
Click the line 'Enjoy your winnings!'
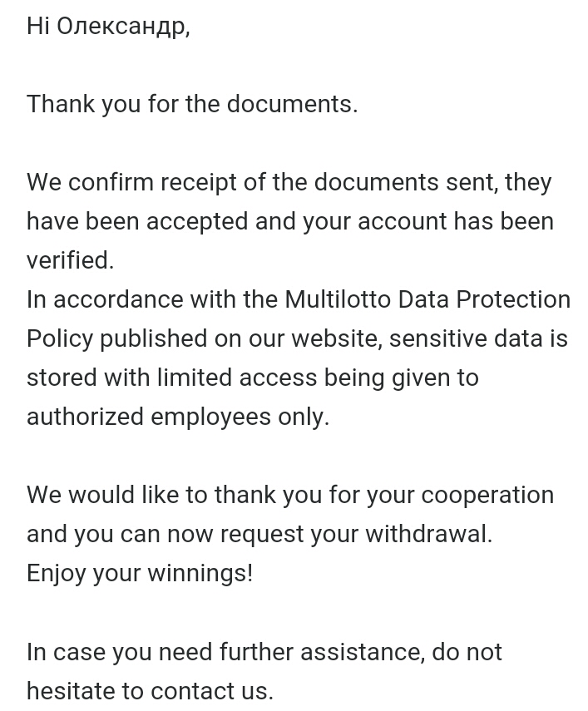click(140, 574)
